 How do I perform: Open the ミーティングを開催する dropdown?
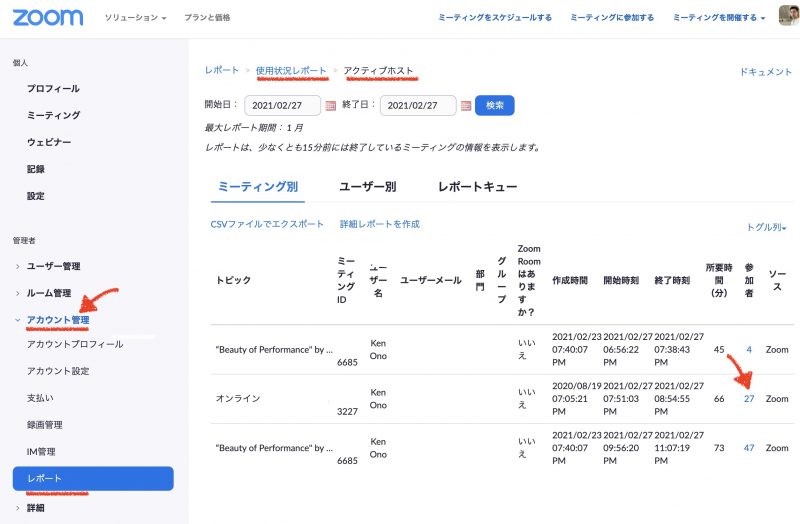[x=719, y=18]
